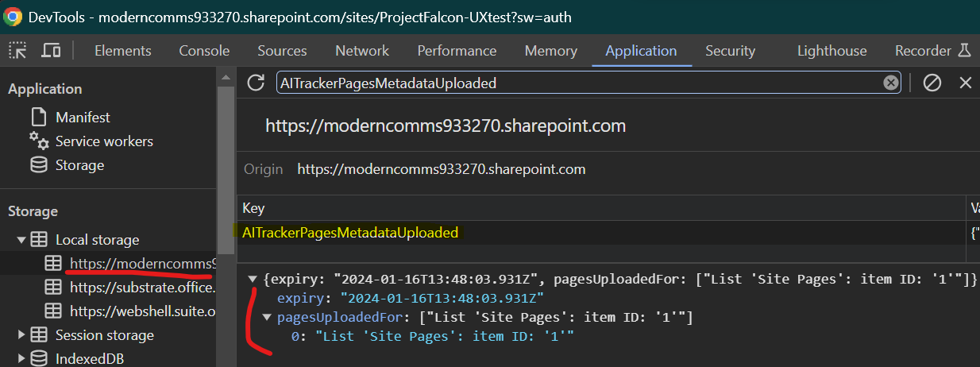The height and width of the screenshot is (367, 980).
Task: Click the Session storage table icon
Action: [x=39, y=335]
